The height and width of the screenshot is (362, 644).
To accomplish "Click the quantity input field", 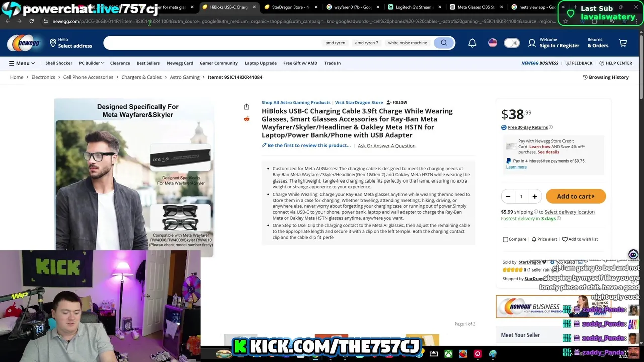I will 521,196.
